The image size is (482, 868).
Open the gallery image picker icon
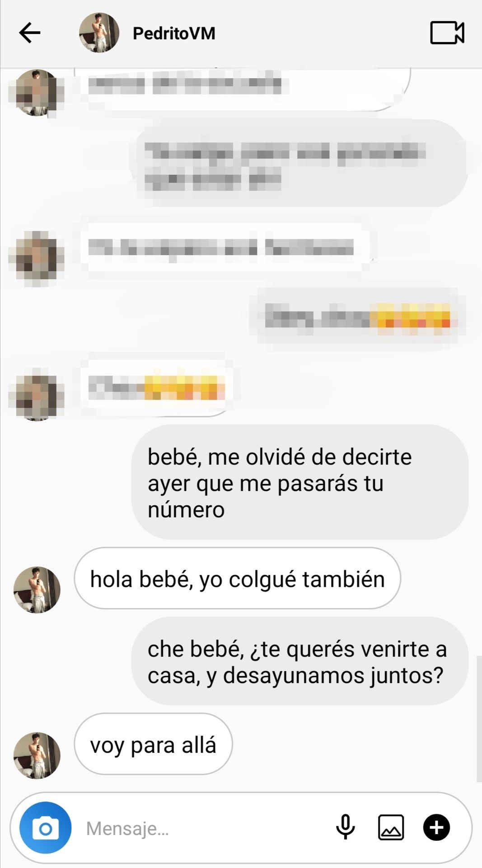coord(391,828)
